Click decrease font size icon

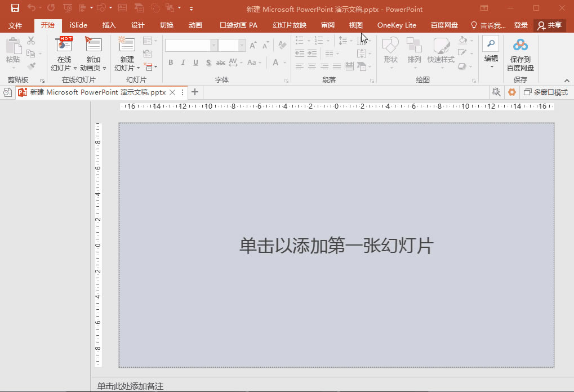(266, 45)
